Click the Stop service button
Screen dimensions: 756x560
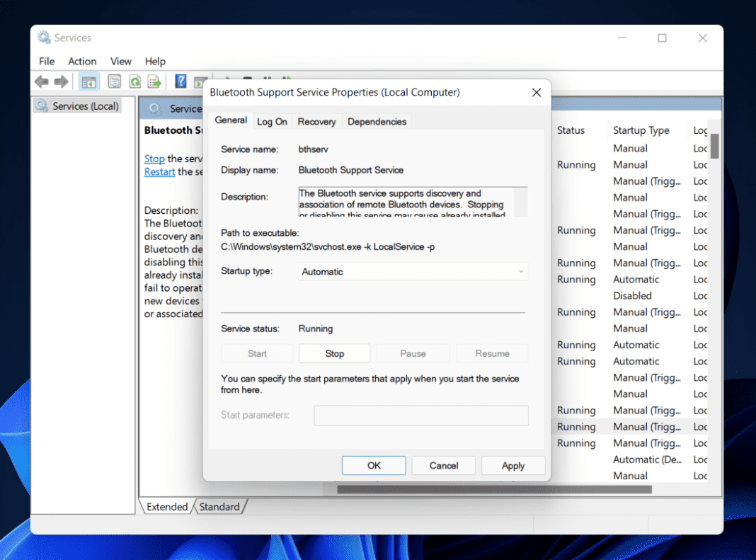tap(335, 353)
